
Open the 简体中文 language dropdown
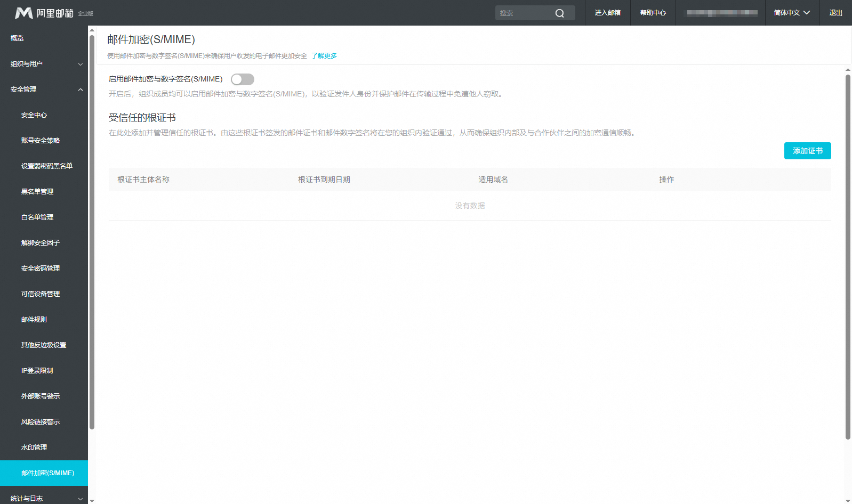[x=792, y=13]
